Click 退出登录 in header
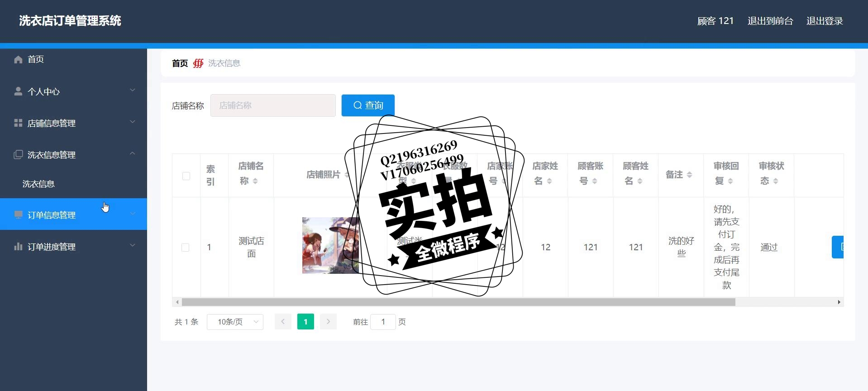Screen dimensions: 868x391 [825, 21]
